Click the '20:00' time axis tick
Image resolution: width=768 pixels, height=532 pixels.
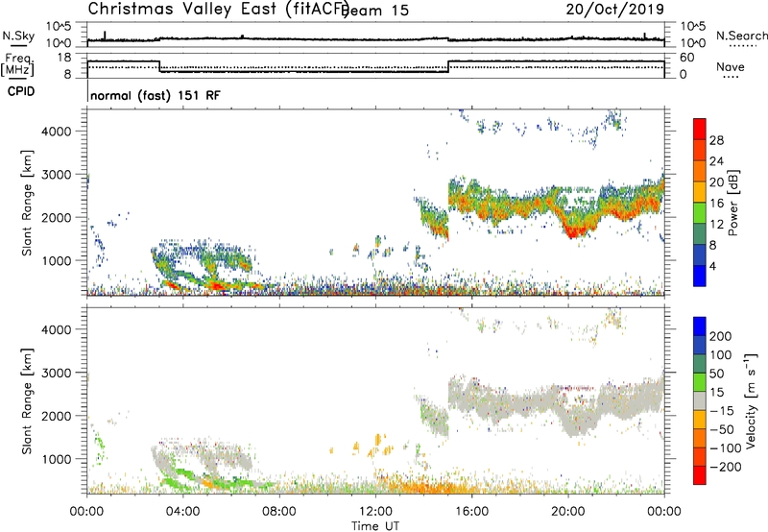pos(567,512)
